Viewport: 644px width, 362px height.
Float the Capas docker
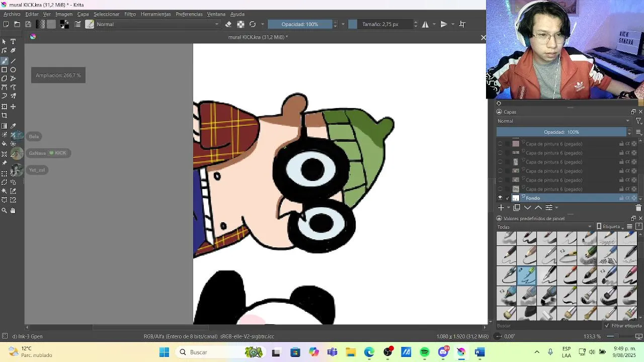click(633, 112)
